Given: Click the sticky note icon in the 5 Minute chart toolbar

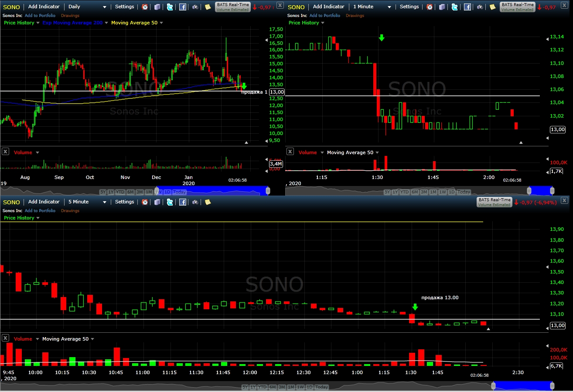Looking at the screenshot, I should 208,202.
